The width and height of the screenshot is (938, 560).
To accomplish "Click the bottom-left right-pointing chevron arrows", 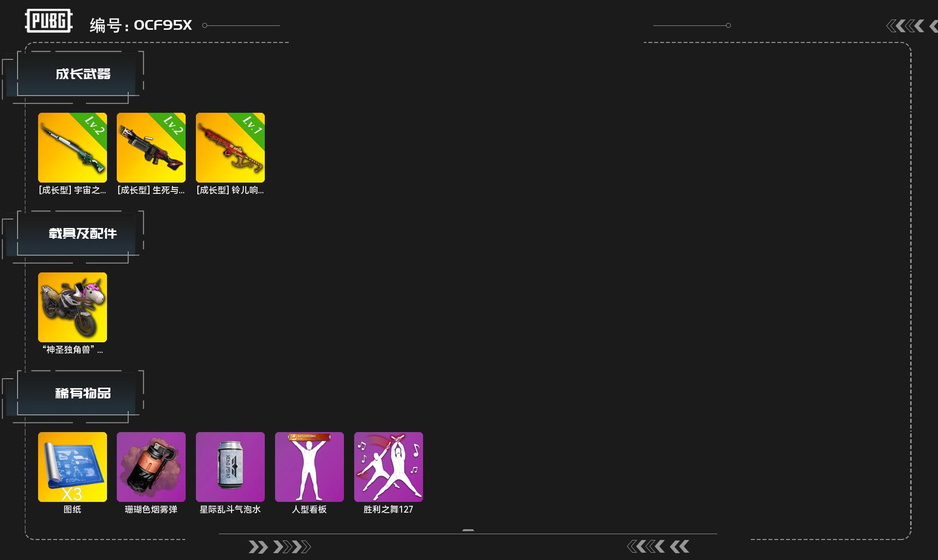I will pos(279,547).
